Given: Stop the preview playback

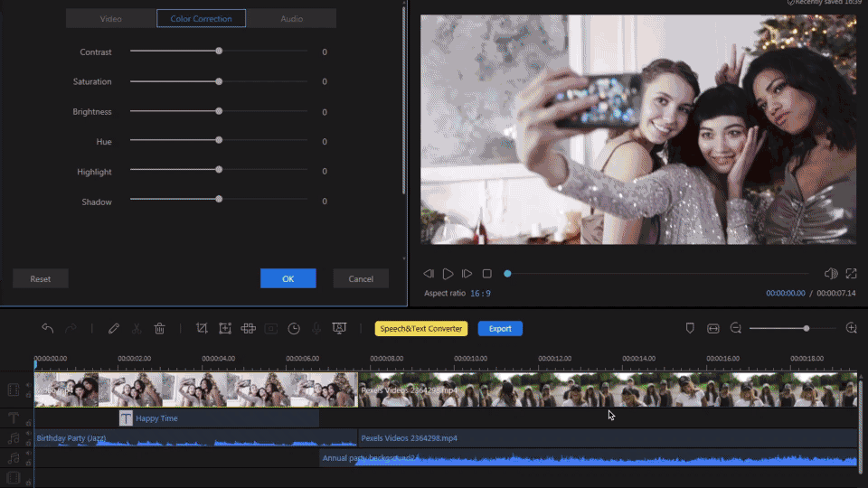Looking at the screenshot, I should pos(486,273).
